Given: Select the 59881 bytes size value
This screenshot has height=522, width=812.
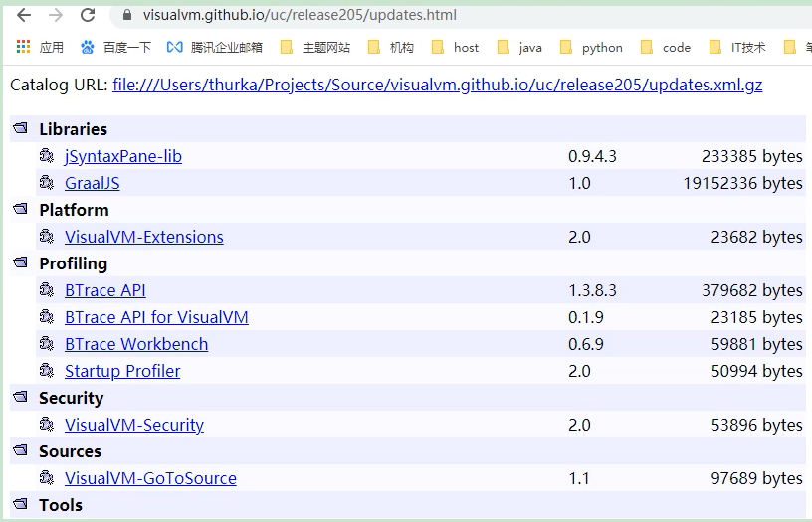Looking at the screenshot, I should (756, 345).
